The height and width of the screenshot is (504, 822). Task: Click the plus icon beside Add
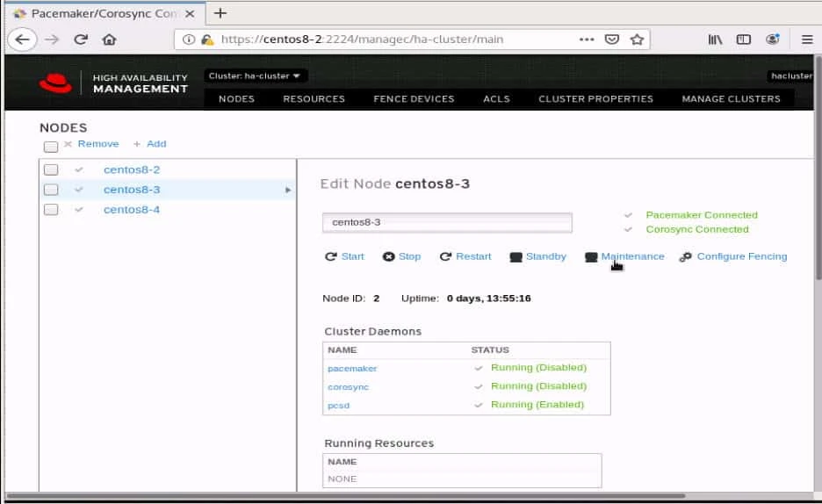(137, 144)
